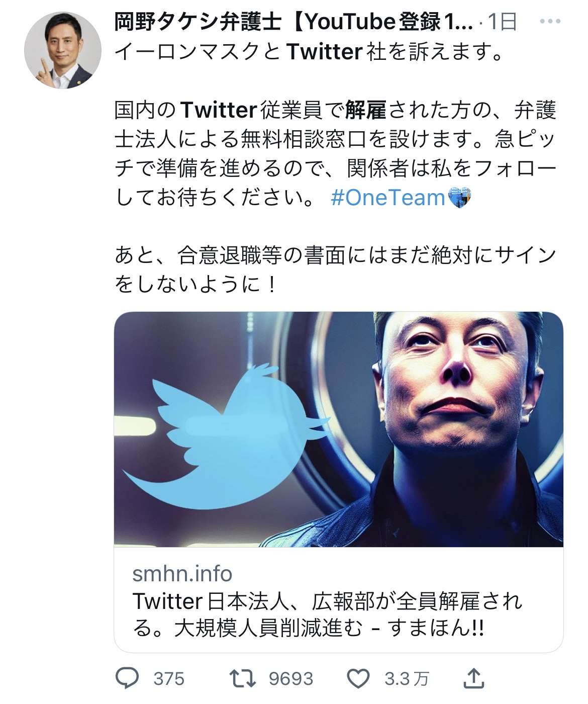View the 375 replies count

coord(169,678)
